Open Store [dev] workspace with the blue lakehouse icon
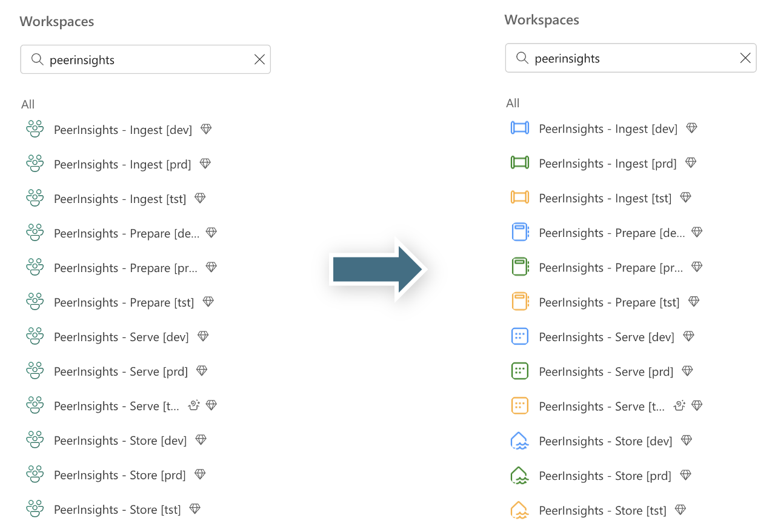This screenshot has width=772, height=532. pyautogui.click(x=605, y=441)
